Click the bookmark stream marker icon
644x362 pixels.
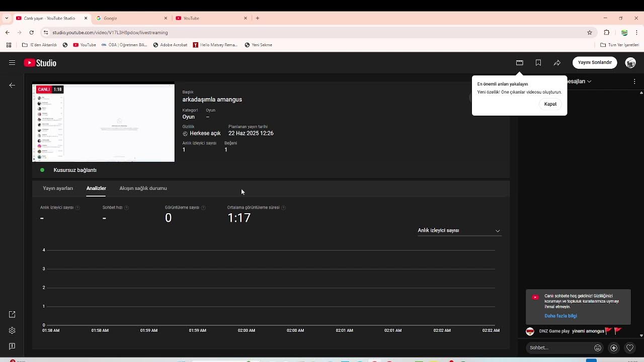(538, 63)
